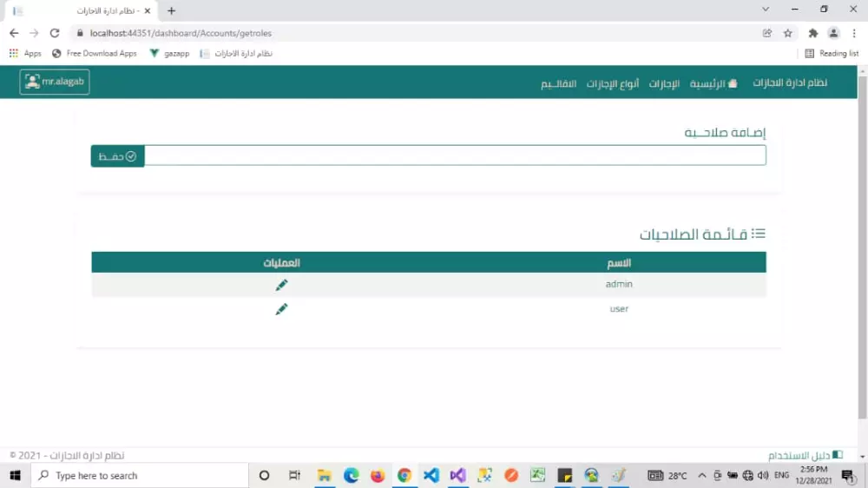Open the tab search dropdown chevron
868x488 pixels.
pos(766,10)
